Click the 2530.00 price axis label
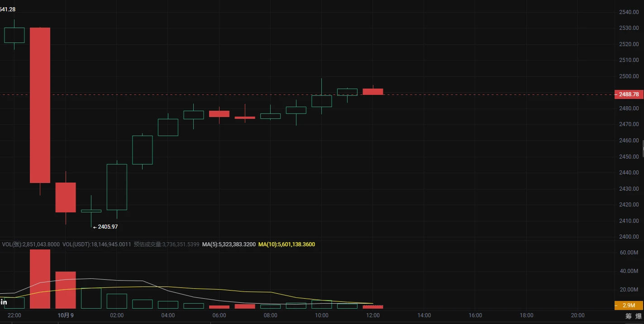644x324 pixels. tap(629, 28)
